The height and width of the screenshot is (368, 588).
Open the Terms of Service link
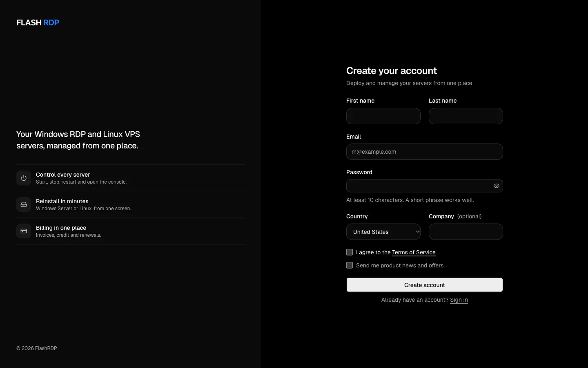point(414,252)
